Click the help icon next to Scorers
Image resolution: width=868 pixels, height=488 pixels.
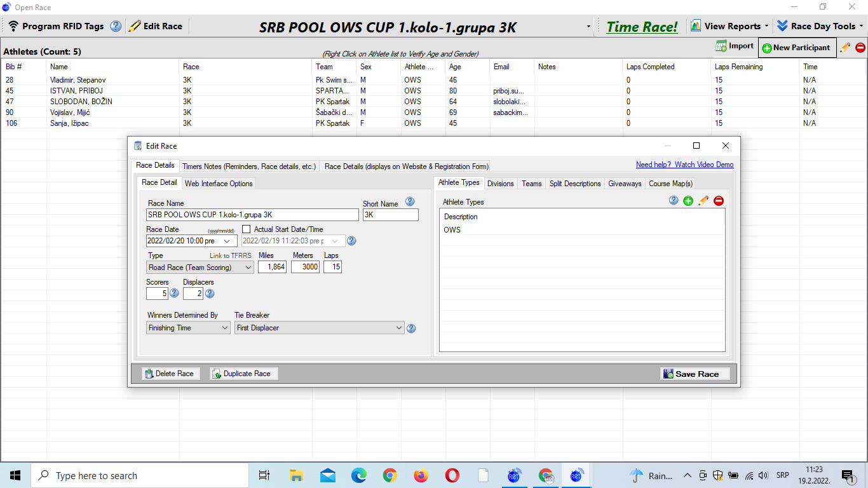(174, 293)
